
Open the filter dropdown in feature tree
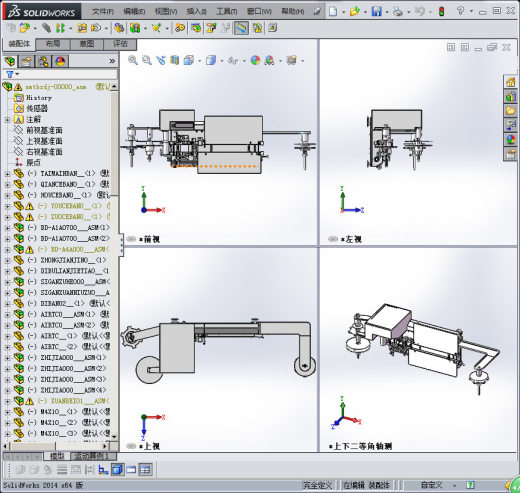[12, 74]
